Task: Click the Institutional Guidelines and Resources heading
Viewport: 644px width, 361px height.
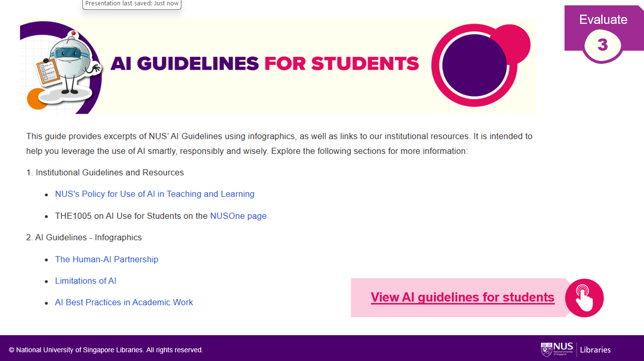Action: click(110, 172)
